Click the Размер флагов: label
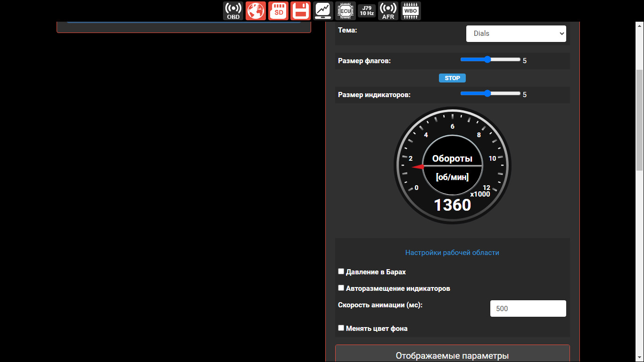 tap(364, 61)
